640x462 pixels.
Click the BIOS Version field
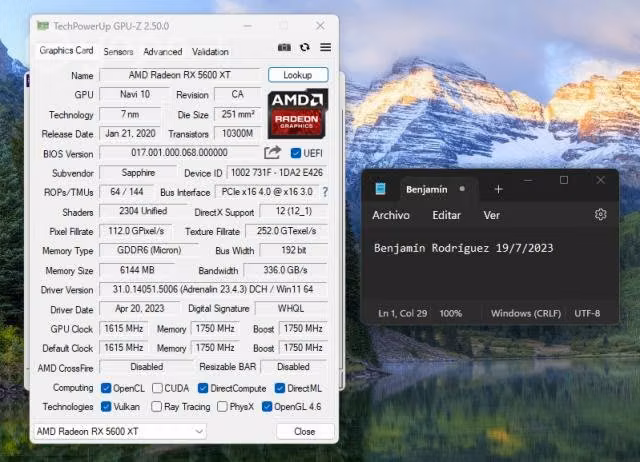(180, 153)
